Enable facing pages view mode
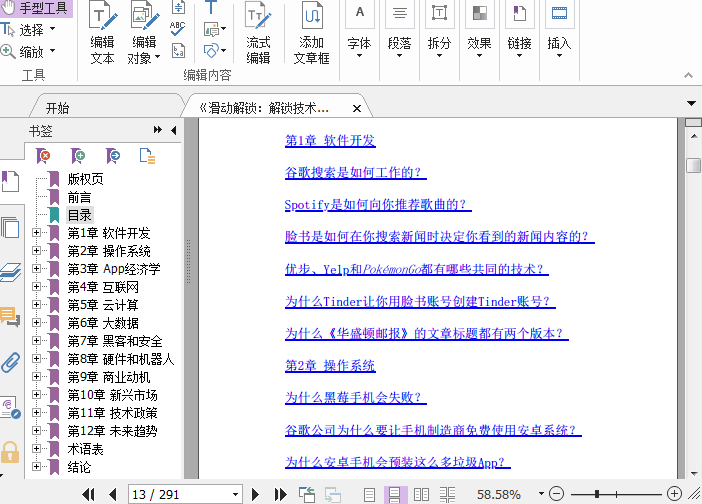Screen dimensions: 702x504 coord(421,495)
